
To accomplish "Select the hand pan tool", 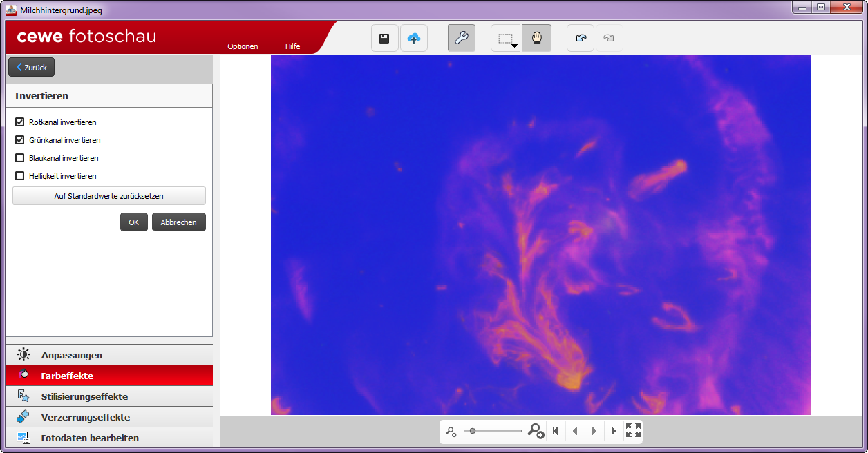I will (x=536, y=39).
